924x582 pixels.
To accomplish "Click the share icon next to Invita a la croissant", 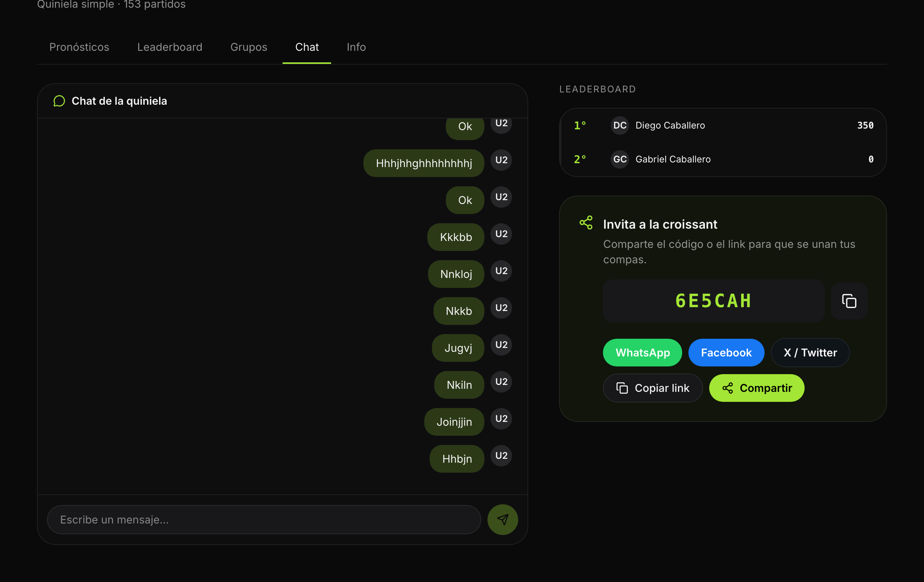I will click(586, 223).
